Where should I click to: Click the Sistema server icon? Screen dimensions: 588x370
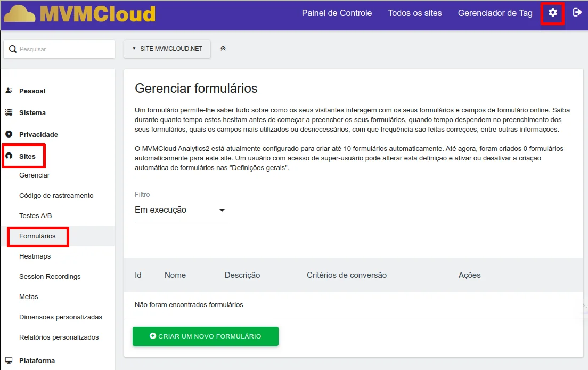pos(9,112)
